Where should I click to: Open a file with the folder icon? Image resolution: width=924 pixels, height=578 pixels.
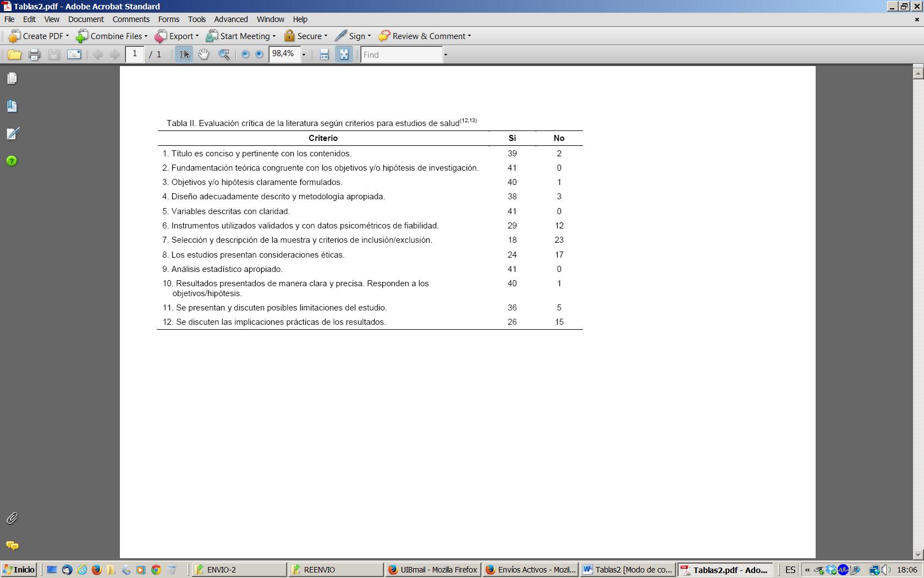pos(14,54)
